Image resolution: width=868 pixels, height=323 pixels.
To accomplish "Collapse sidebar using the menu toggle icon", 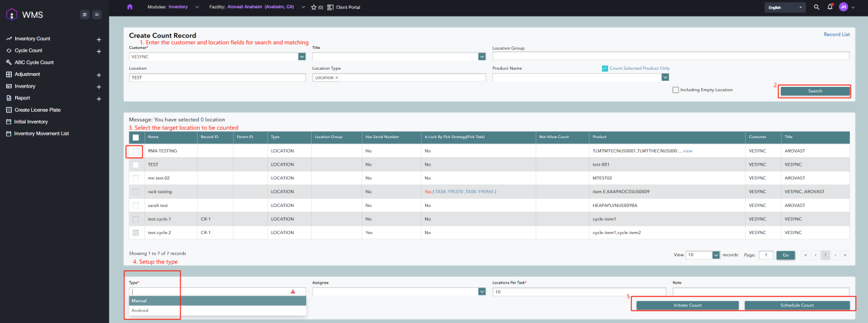I will [x=97, y=14].
